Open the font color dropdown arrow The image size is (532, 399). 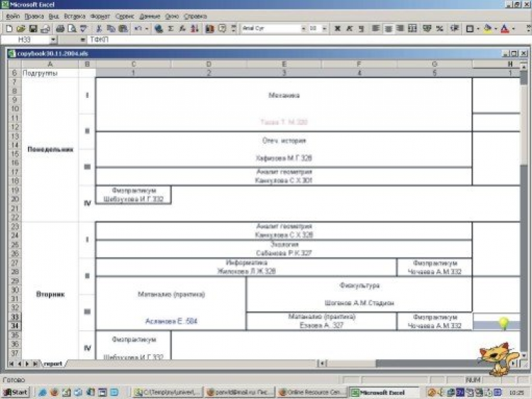point(514,29)
